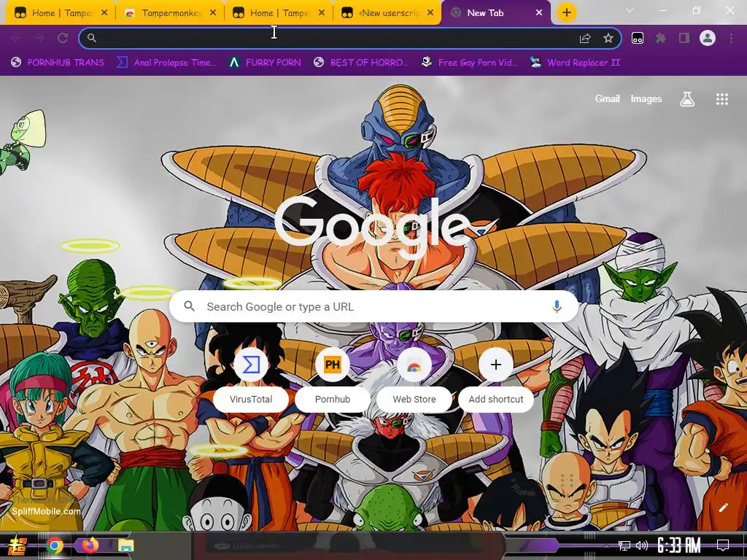Open the Windows Start button
747x560 pixels.
(18, 545)
